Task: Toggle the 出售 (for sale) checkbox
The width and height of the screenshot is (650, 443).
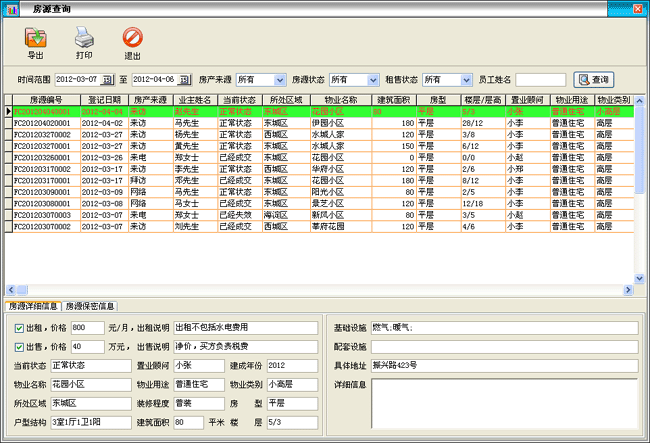Action: (20, 346)
